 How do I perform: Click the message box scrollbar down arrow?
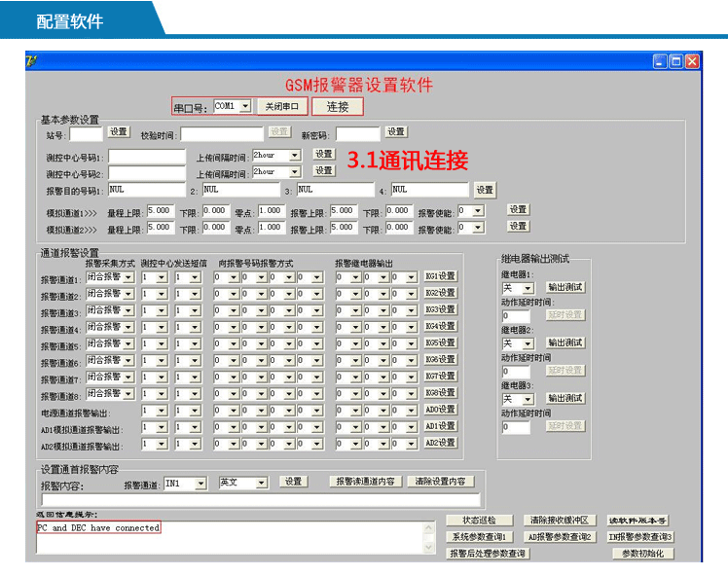428,548
